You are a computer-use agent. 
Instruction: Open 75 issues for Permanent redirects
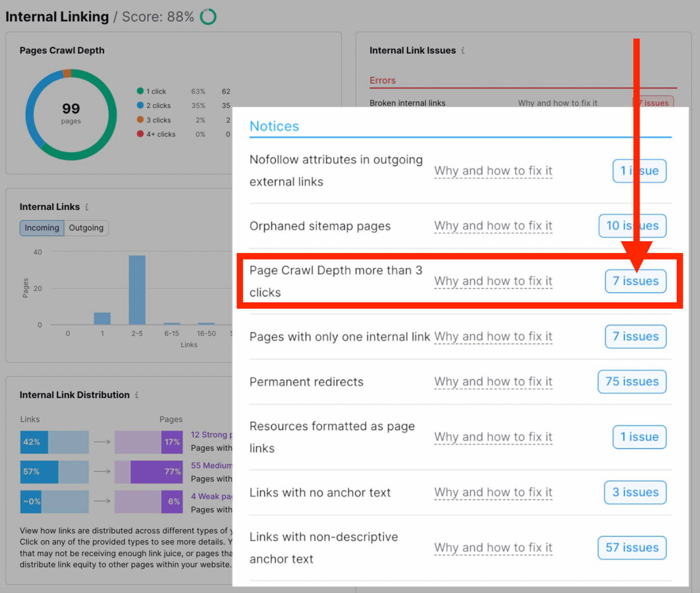point(631,381)
